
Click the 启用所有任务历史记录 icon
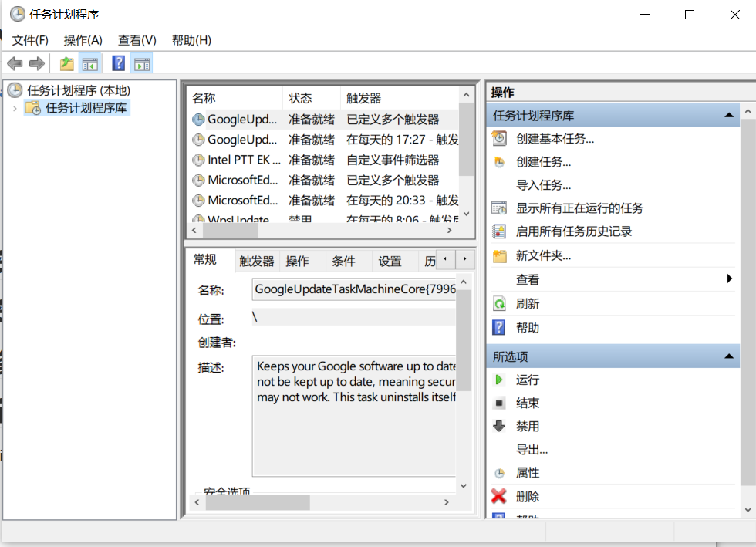[500, 231]
